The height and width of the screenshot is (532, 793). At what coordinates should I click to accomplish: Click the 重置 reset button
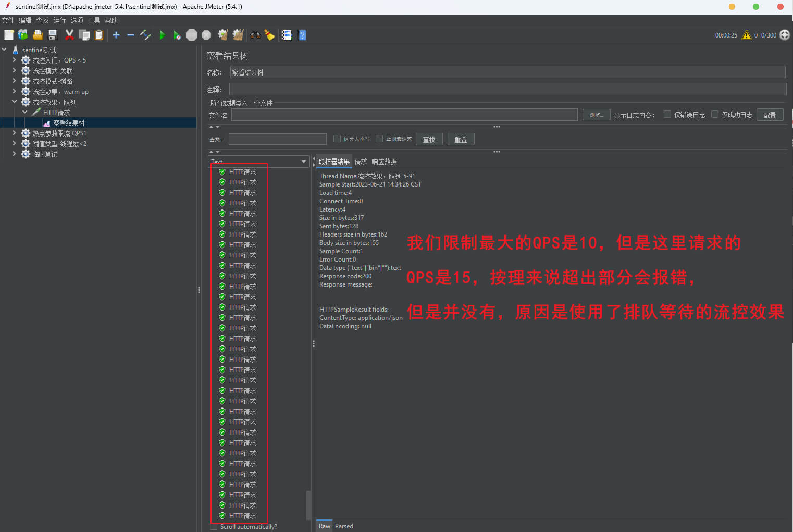461,139
